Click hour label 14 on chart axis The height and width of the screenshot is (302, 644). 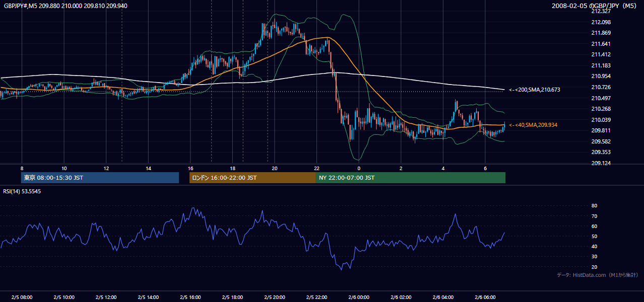click(x=148, y=168)
